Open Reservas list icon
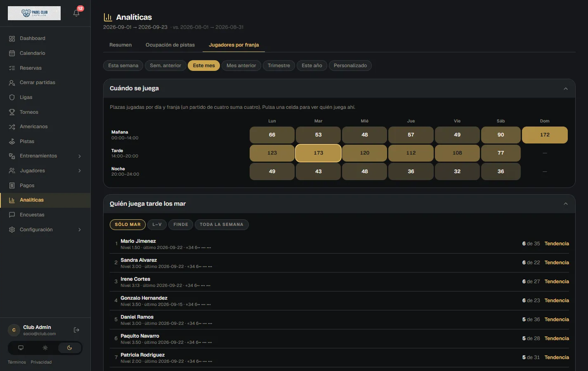Viewport: 588px width, 371px height. click(x=12, y=68)
